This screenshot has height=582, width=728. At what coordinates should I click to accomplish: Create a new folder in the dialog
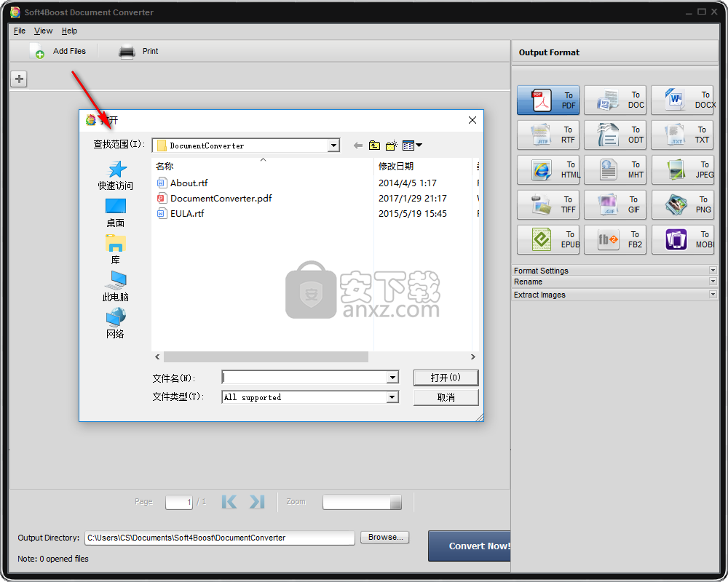click(x=392, y=145)
